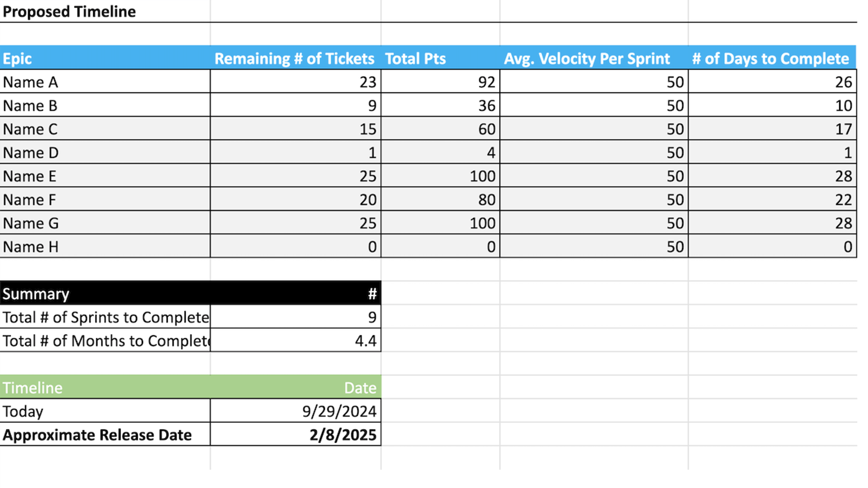Click Name F's days to complete value 22

772,199
